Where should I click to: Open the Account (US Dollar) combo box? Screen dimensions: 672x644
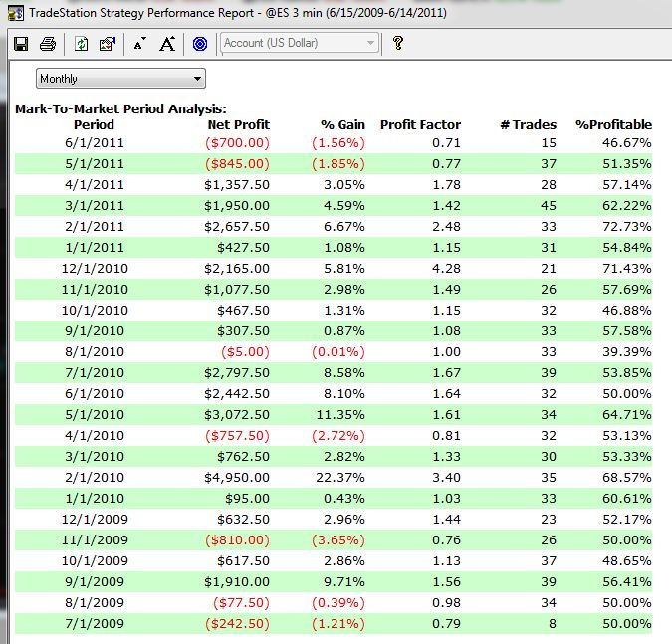pyautogui.click(x=300, y=43)
